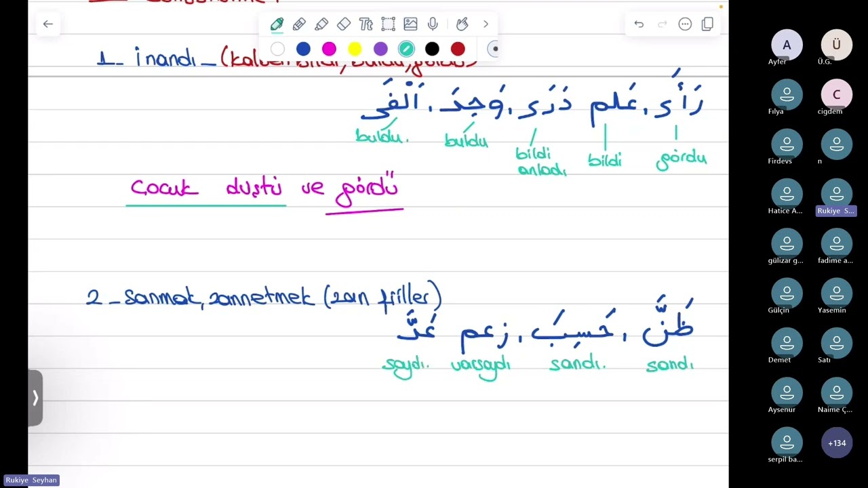
Task: Choose the white color swatch
Action: pos(277,49)
